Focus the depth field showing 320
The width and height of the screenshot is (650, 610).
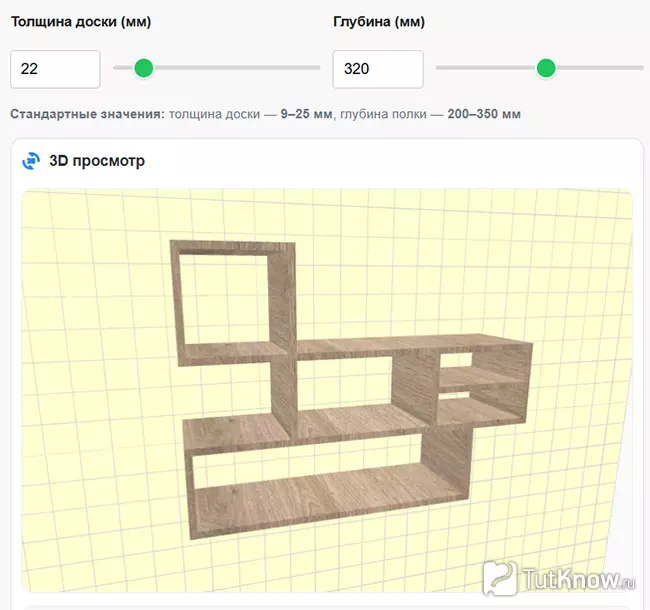[x=378, y=69]
